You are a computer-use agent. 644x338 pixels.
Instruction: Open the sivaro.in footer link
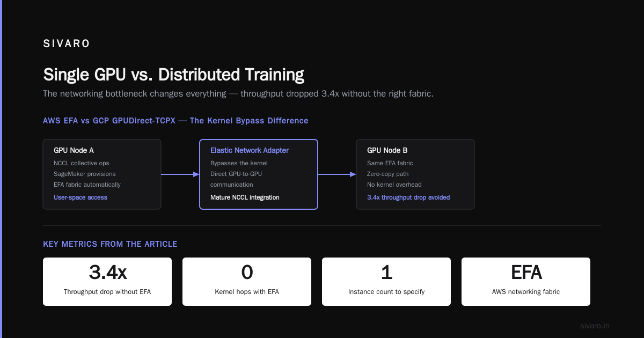point(595,326)
